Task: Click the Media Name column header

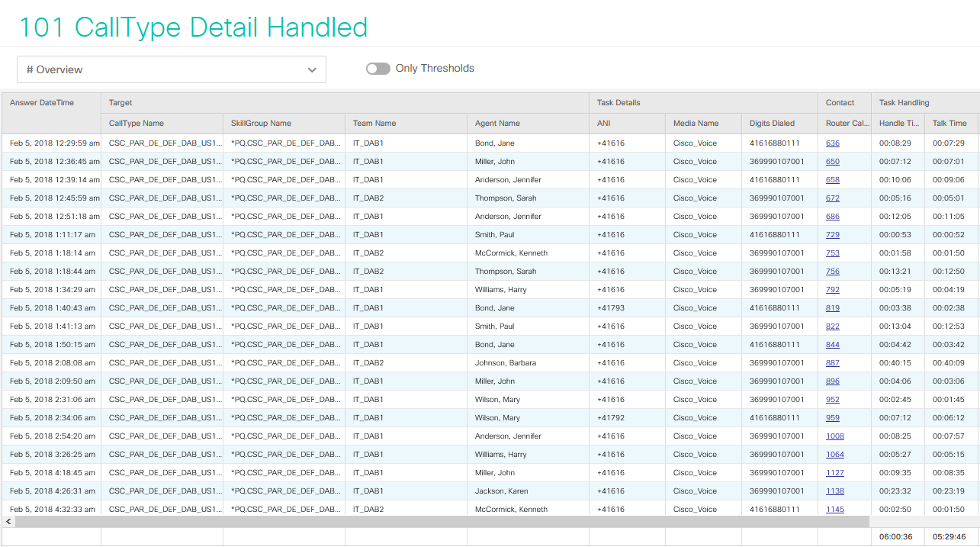Action: click(703, 124)
